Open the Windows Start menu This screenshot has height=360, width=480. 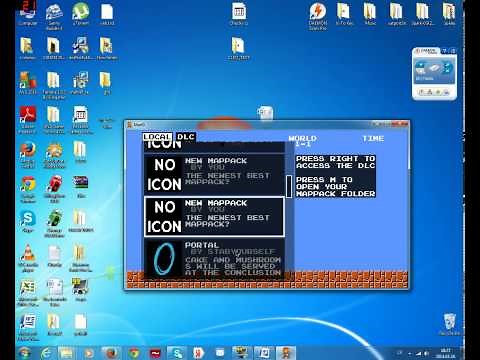click(x=25, y=353)
